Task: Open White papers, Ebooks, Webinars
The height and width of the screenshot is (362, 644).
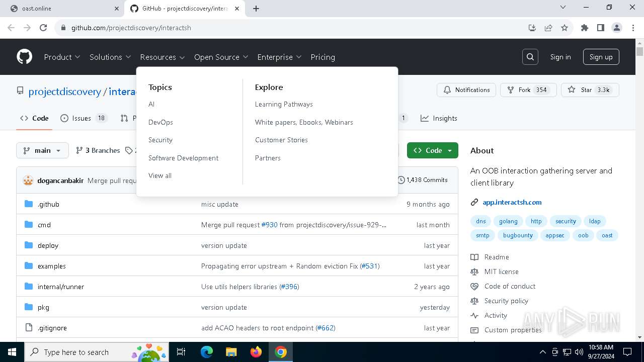Action: click(x=304, y=122)
